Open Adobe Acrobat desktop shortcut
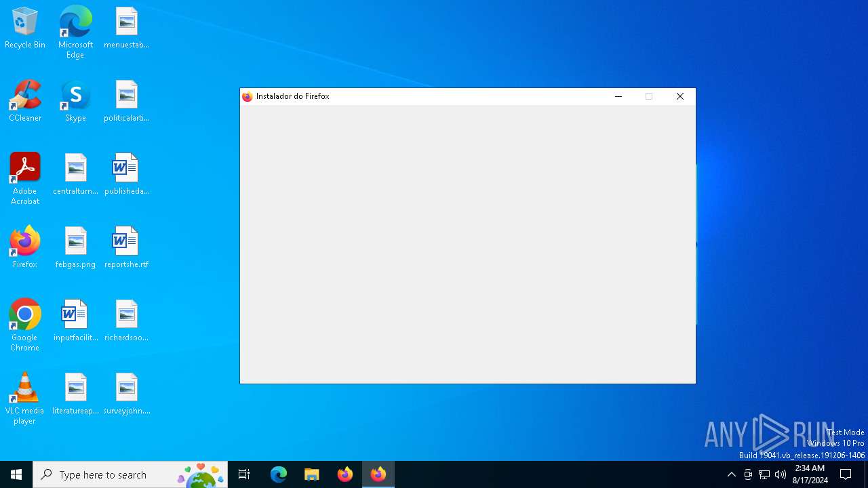868x488 pixels. coord(25,179)
